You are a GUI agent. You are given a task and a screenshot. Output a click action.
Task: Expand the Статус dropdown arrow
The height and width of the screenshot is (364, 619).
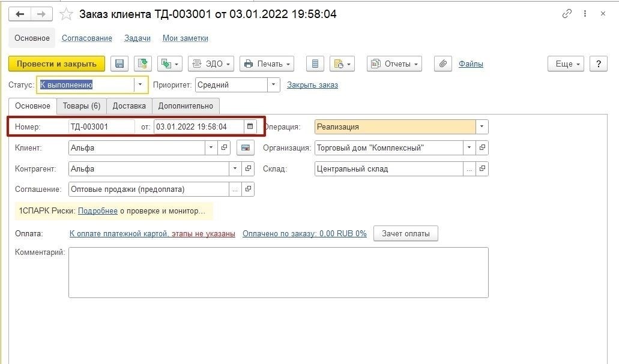140,85
